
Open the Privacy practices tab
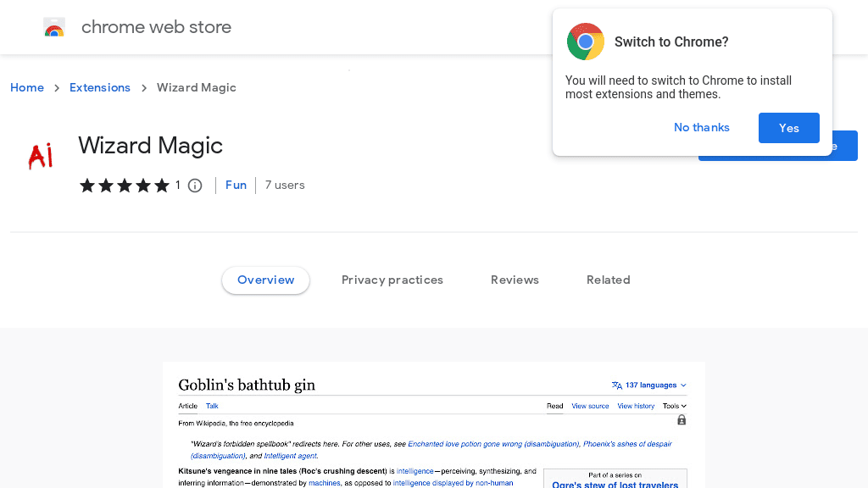click(392, 280)
